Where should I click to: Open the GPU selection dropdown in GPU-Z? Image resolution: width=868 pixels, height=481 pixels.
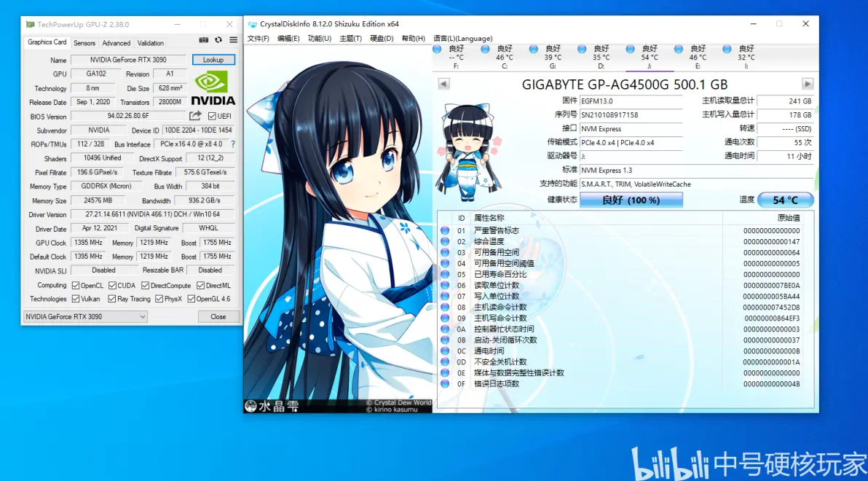[x=85, y=316]
